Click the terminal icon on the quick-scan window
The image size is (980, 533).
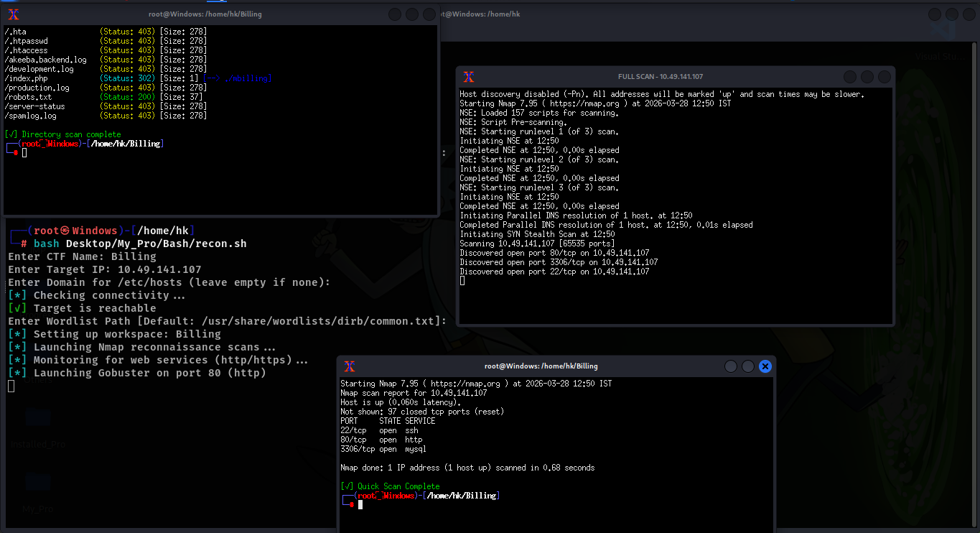click(350, 366)
